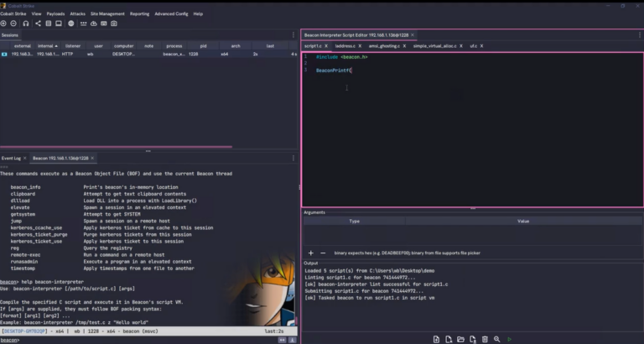Sort sessions by internal column header
Screen dimensions: 644x344
pos(48,46)
